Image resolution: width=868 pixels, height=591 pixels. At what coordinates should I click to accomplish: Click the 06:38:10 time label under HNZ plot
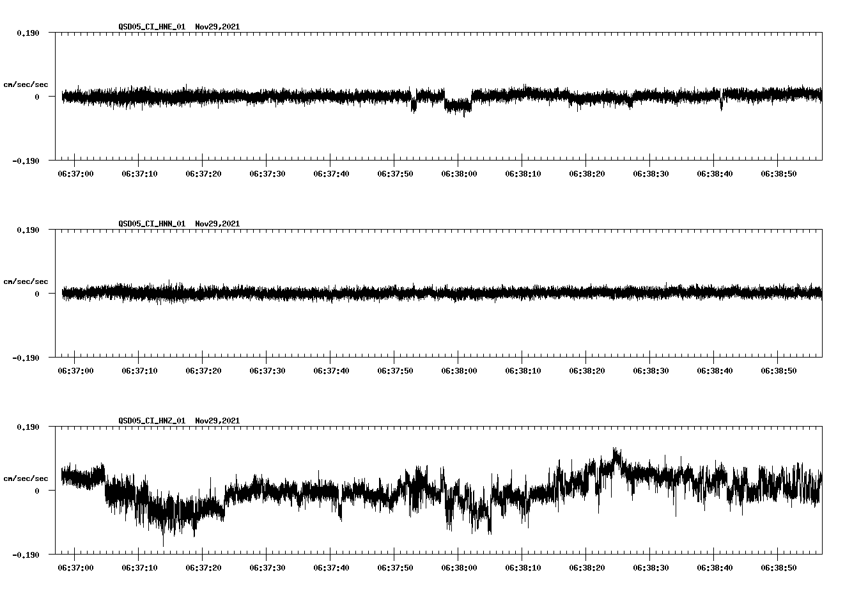point(523,568)
